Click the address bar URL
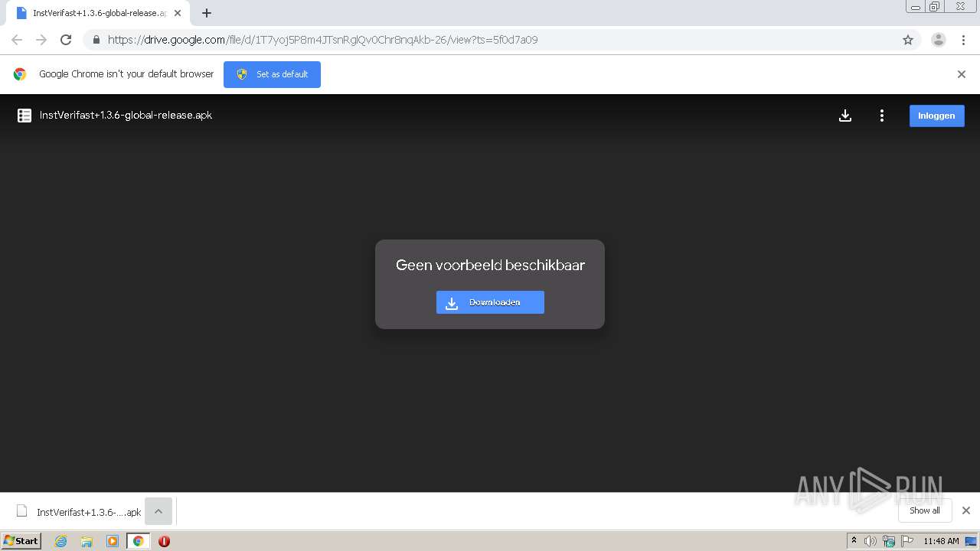This screenshot has height=551, width=980. (322, 40)
